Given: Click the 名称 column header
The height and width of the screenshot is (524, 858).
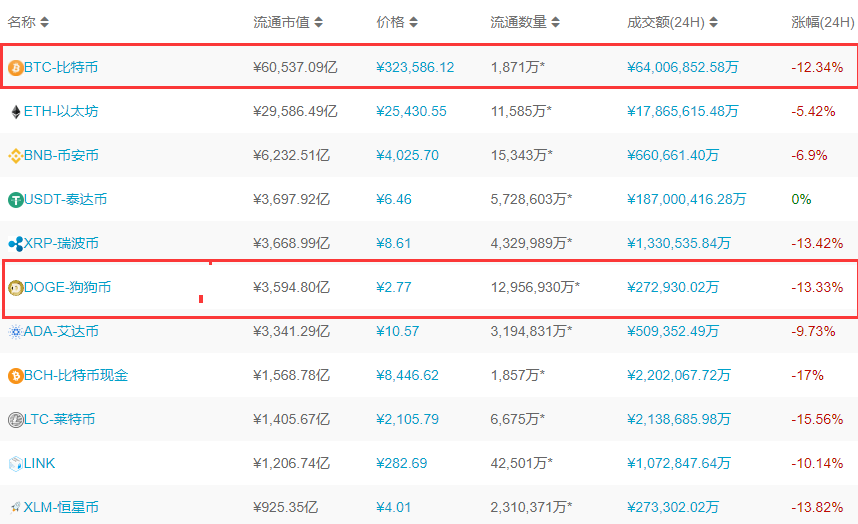Looking at the screenshot, I should (x=21, y=22).
